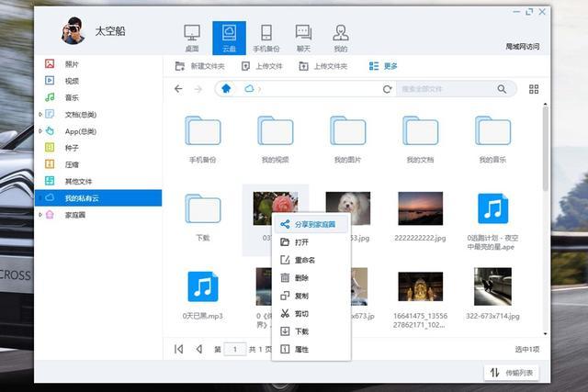Switch to grid view layout icon
588x392 pixels.
tap(534, 89)
